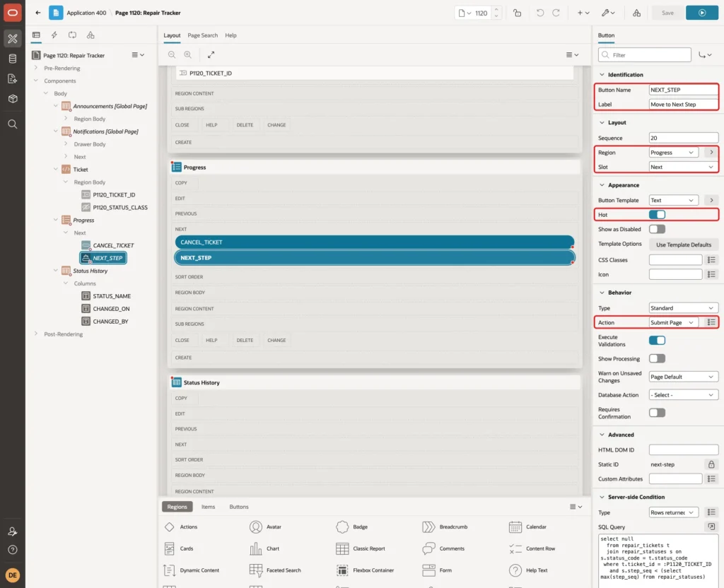Open the Create plus menu
The width and height of the screenshot is (724, 588).
coord(583,13)
